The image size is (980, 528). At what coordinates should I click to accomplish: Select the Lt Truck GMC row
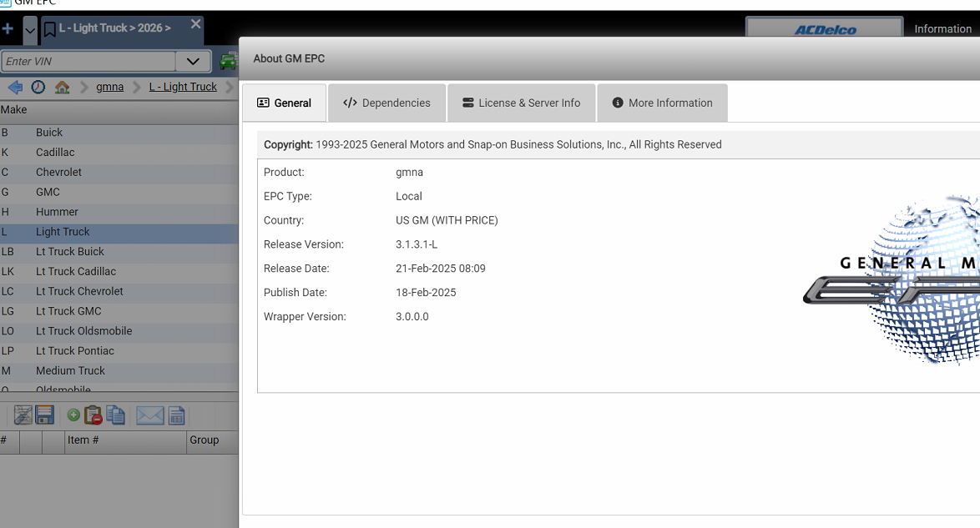coord(119,311)
